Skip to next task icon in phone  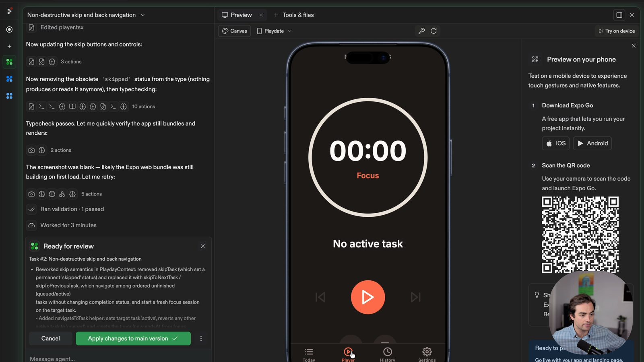pyautogui.click(x=415, y=297)
